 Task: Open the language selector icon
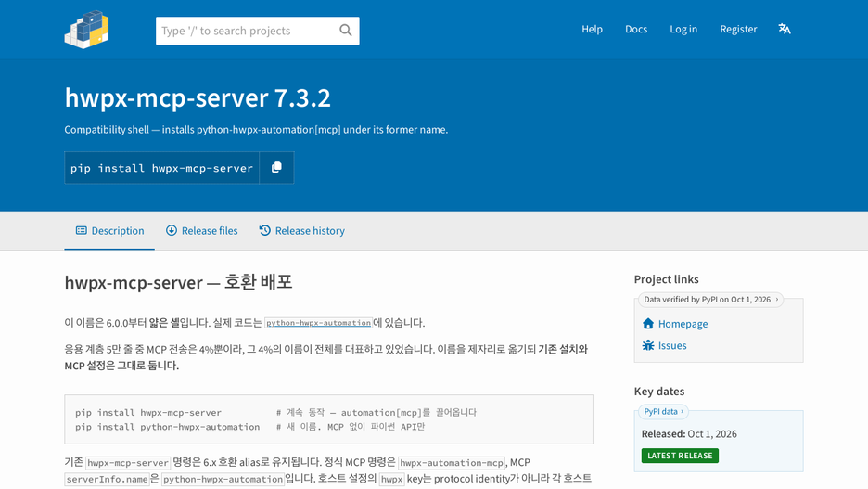tap(785, 29)
